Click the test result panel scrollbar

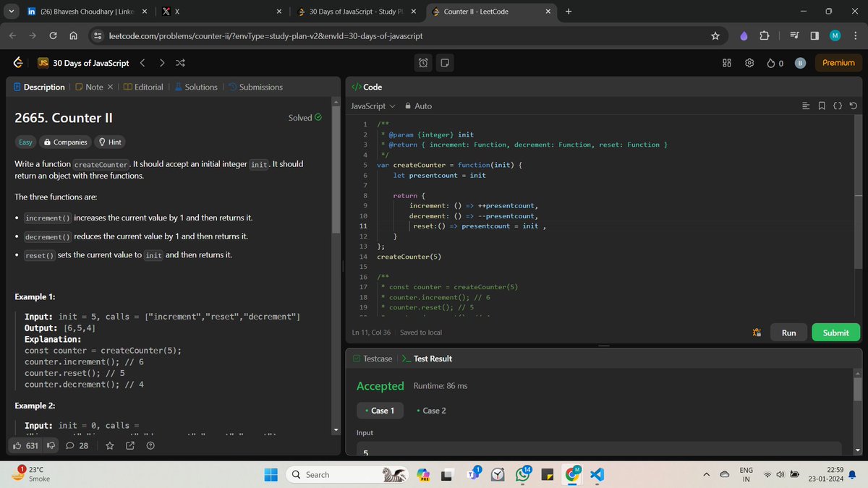[x=858, y=389]
